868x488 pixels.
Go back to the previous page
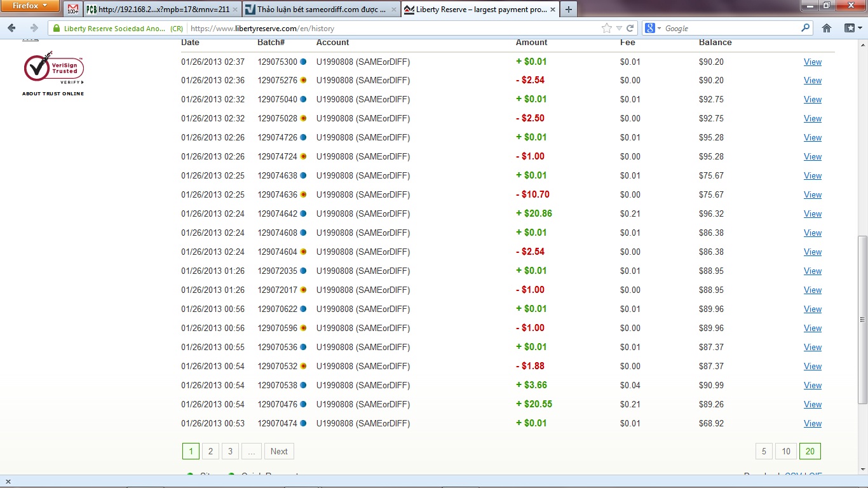coord(11,28)
